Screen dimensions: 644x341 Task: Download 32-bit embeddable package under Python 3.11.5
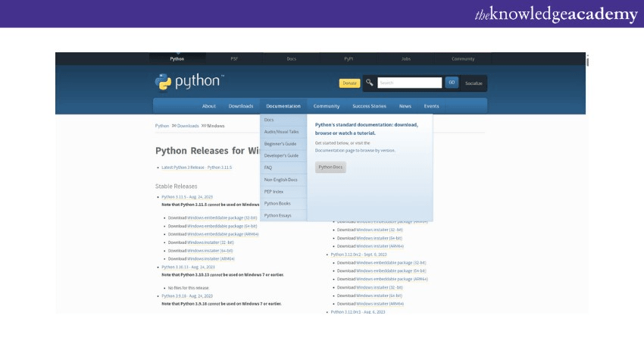(222, 217)
